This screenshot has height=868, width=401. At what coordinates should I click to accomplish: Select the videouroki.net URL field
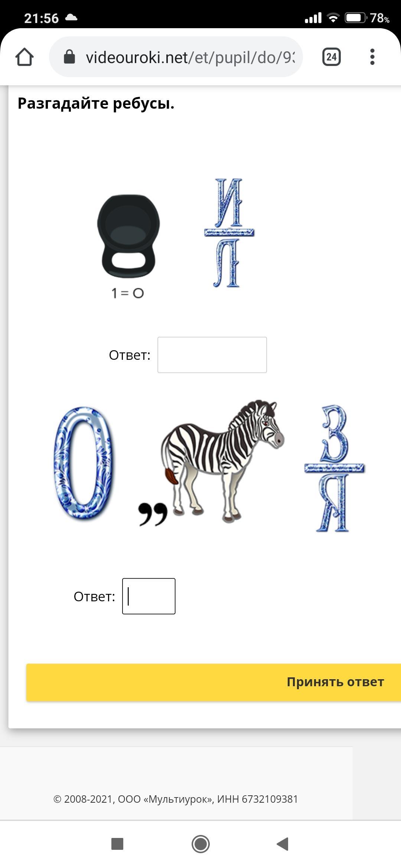coord(176,57)
